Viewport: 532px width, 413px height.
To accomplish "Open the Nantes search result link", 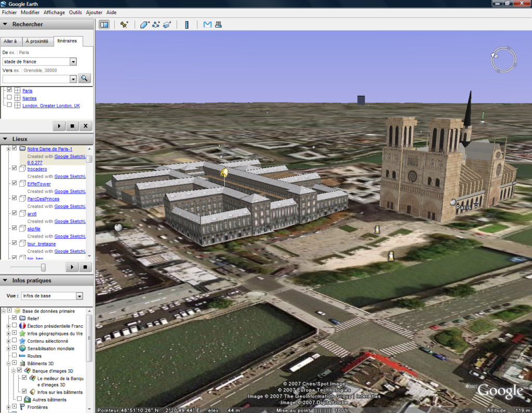I will 30,98.
